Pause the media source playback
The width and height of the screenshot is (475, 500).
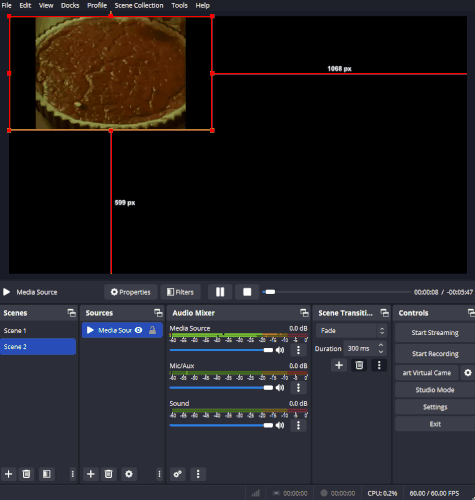(220, 292)
